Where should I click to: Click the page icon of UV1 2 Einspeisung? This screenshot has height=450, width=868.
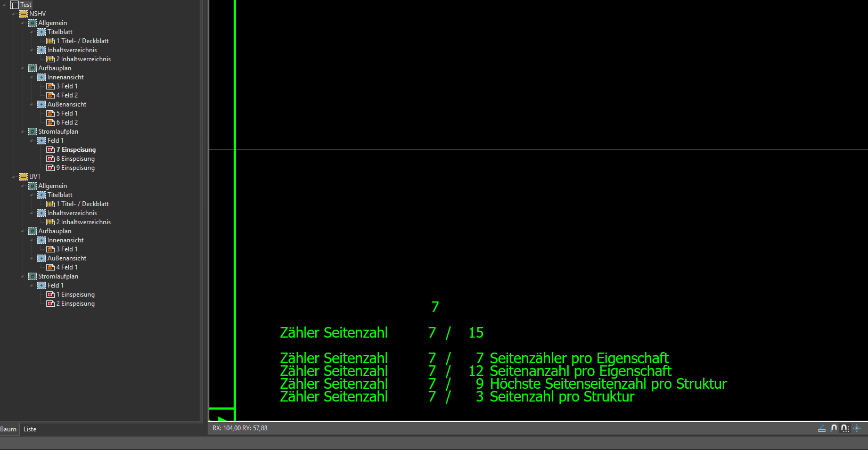51,304
